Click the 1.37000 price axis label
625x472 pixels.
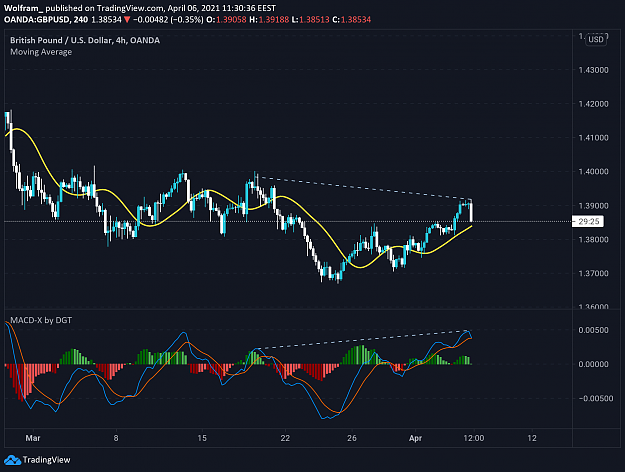[594, 273]
